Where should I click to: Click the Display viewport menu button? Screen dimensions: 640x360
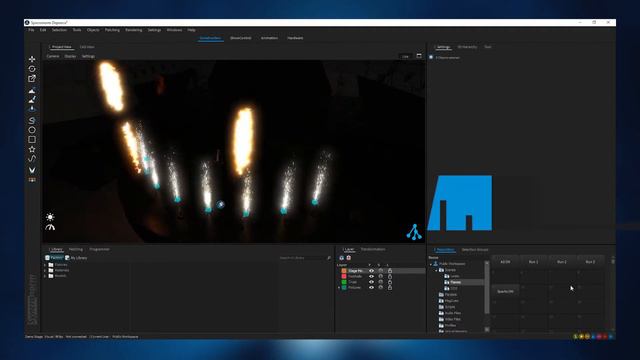tap(70, 56)
